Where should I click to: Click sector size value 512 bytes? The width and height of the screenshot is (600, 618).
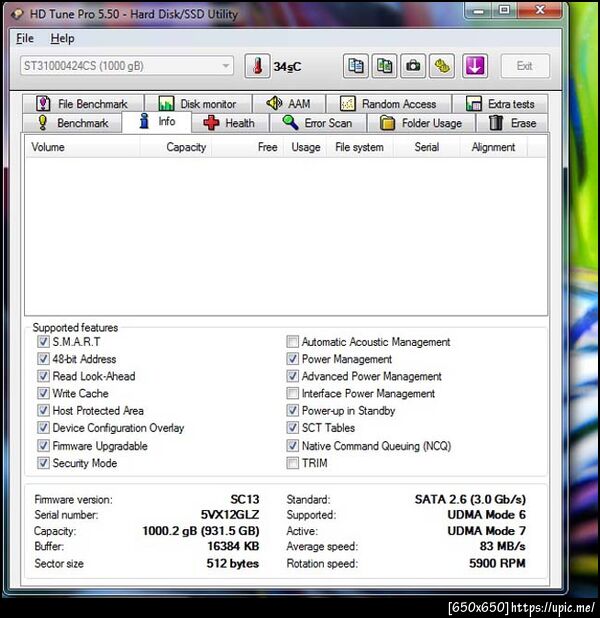[x=233, y=563]
